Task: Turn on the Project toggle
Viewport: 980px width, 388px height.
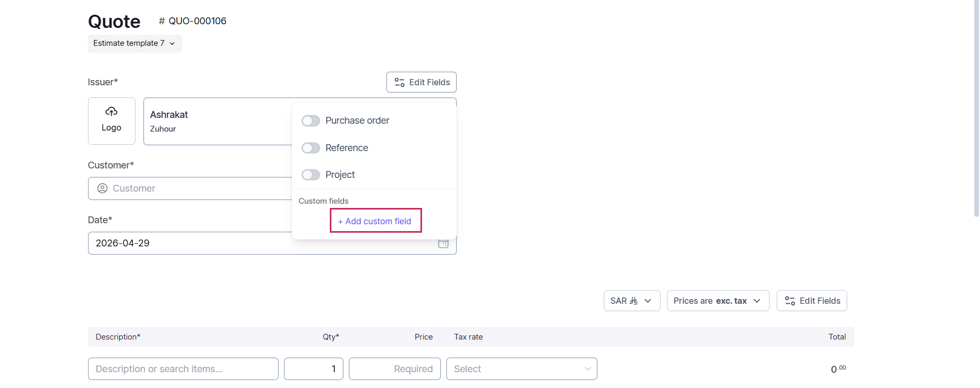Action: (x=311, y=175)
